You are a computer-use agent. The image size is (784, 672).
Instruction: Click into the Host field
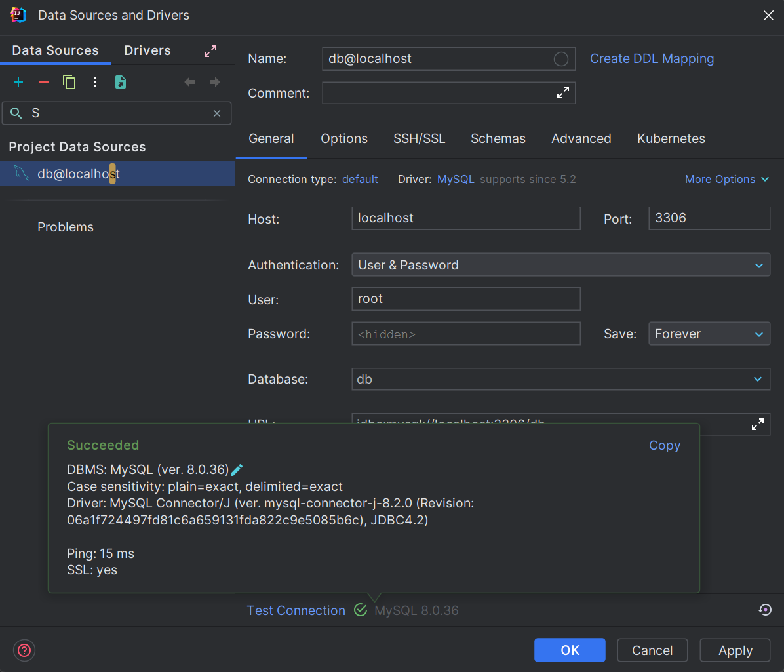466,218
